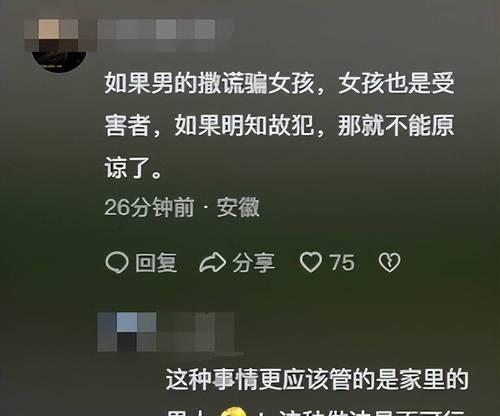Tap the 安徽 location tag
Screen dimensions: 500x416
pyautogui.click(x=238, y=207)
